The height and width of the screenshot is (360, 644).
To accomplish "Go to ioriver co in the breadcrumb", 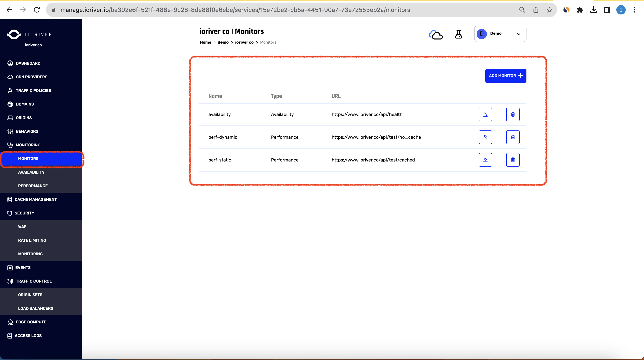I will [244, 42].
